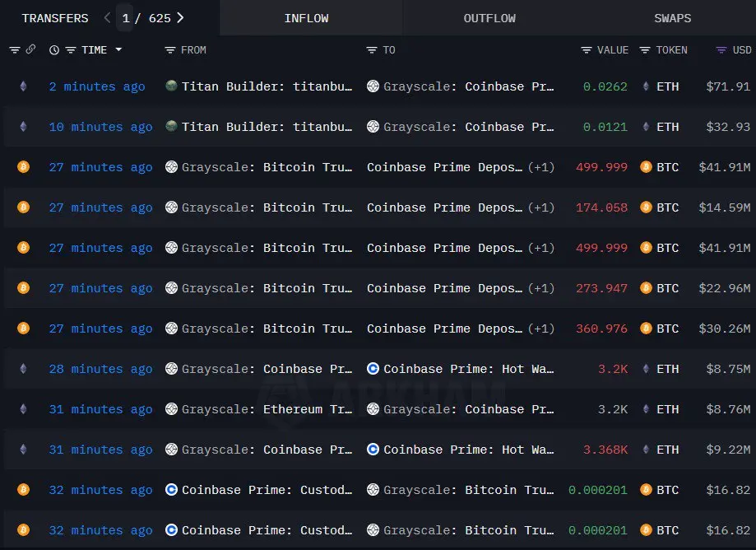
Task: Click Grayscale logo in TO of $32.93 row
Action: pyautogui.click(x=373, y=127)
